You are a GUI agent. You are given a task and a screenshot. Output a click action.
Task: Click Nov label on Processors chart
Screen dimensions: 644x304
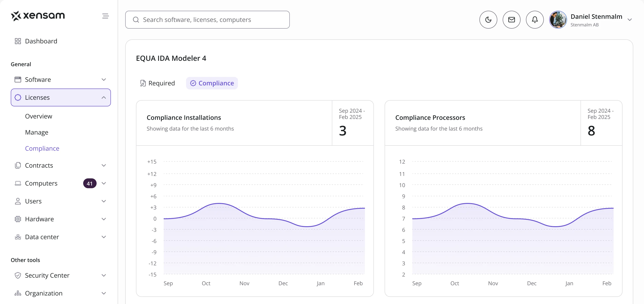[493, 283]
